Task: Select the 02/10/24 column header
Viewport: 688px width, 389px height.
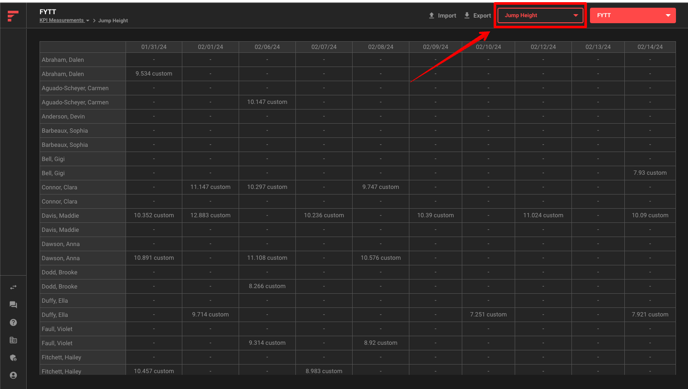Action: (488, 47)
